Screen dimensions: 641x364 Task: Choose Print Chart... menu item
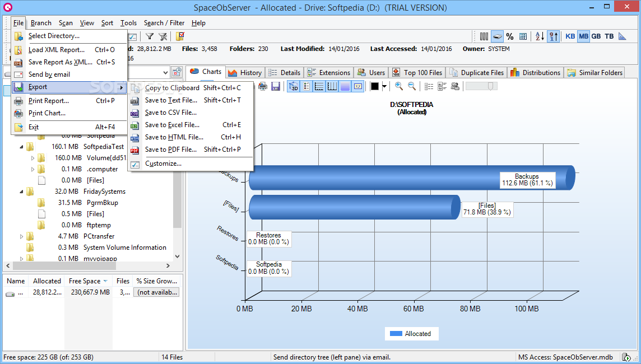[x=69, y=113]
